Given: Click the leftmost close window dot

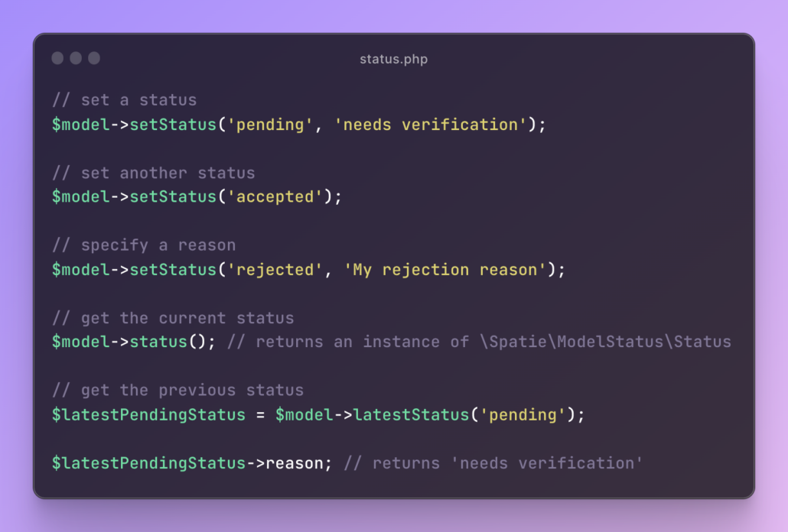Looking at the screenshot, I should [x=57, y=58].
